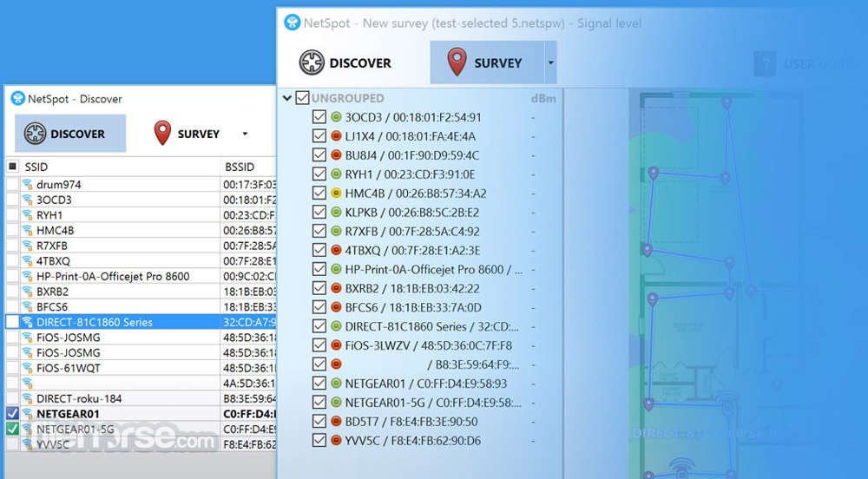This screenshot has height=479, width=868.
Task: Click the NetSpot logo in Discover title bar
Action: coord(17,98)
